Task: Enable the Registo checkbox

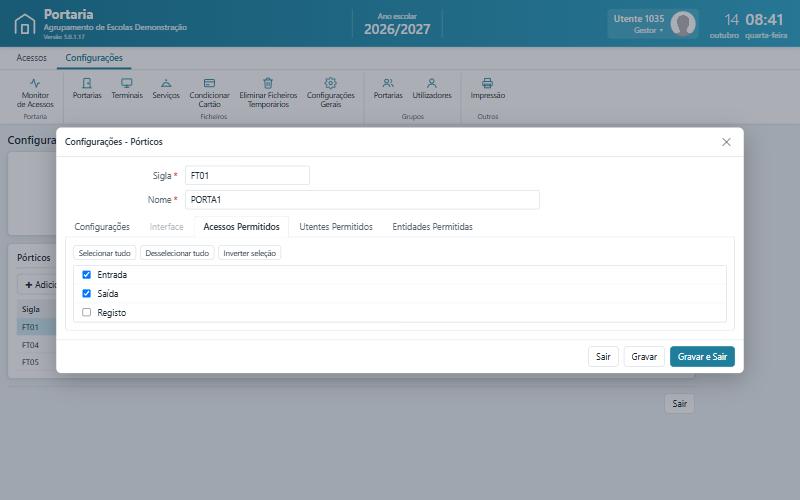Action: click(87, 312)
